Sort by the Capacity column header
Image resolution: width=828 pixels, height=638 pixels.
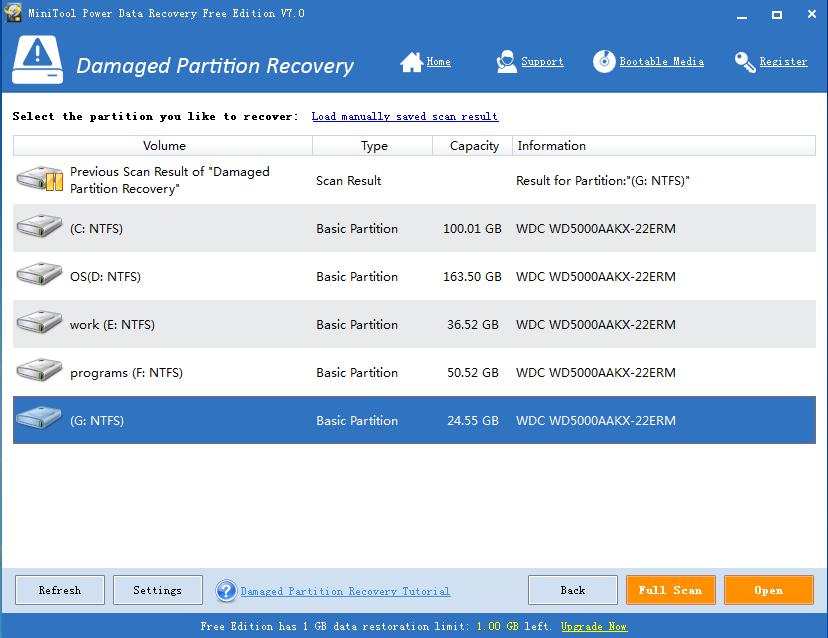click(x=473, y=146)
